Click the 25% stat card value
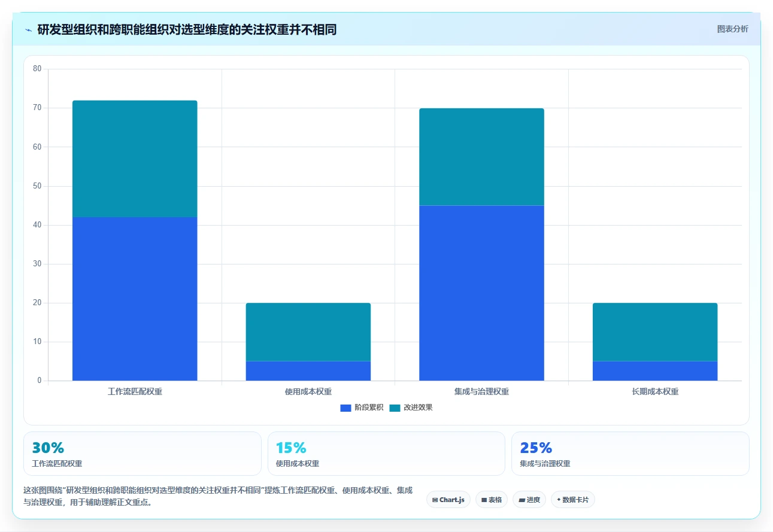The image size is (773, 532). (x=536, y=448)
